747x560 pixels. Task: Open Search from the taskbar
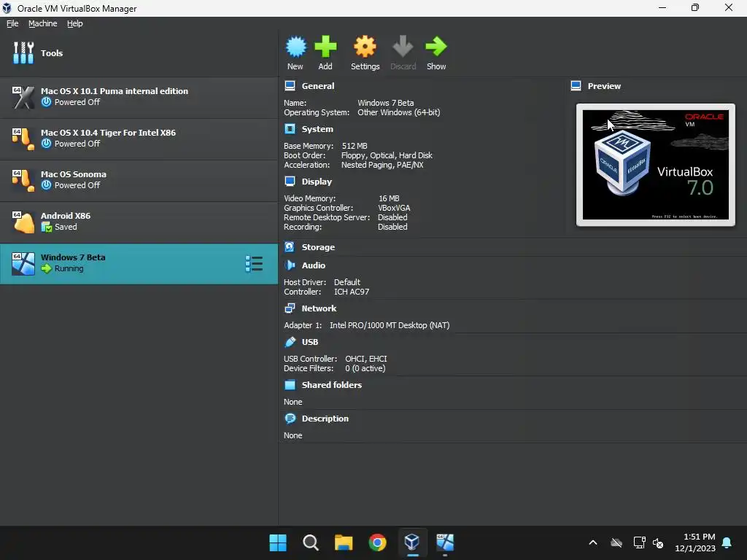[311, 542]
